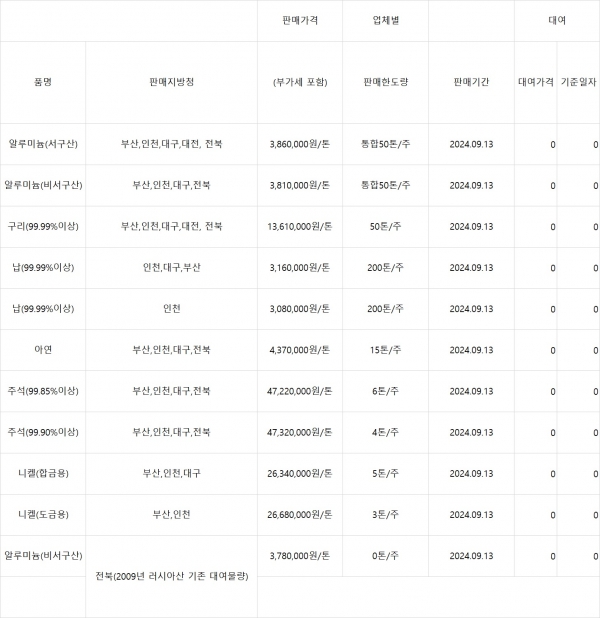Viewport: 600px width, 618px height.
Task: Click the 품명 column header
Action: pos(43,82)
